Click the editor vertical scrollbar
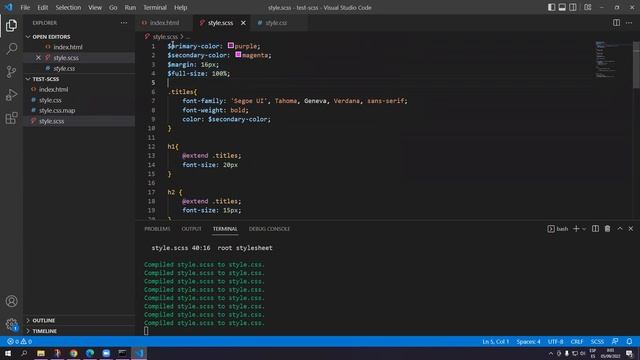Screen dimensions: 640x360 pyautogui.click(x=636, y=65)
